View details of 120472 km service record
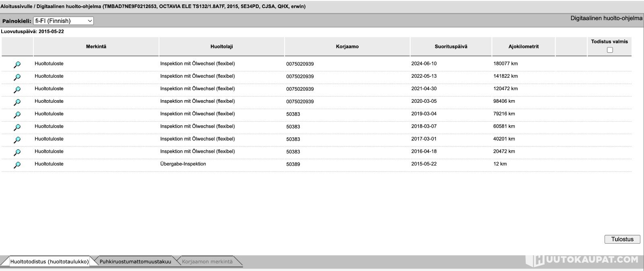644x271 pixels. tap(17, 89)
